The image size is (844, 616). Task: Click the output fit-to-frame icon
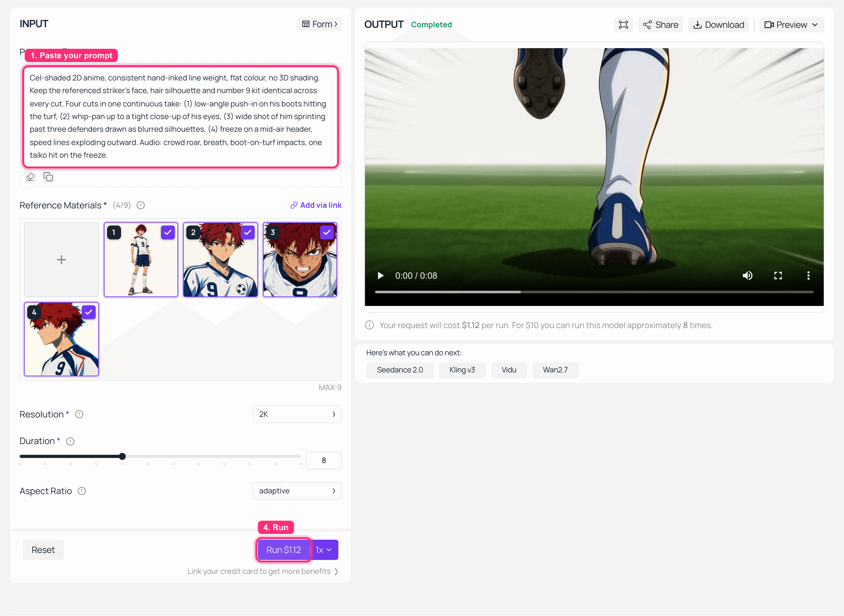[x=623, y=25]
